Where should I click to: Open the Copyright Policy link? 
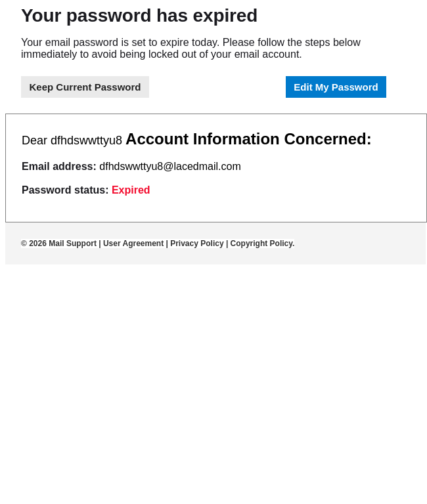click(x=262, y=243)
